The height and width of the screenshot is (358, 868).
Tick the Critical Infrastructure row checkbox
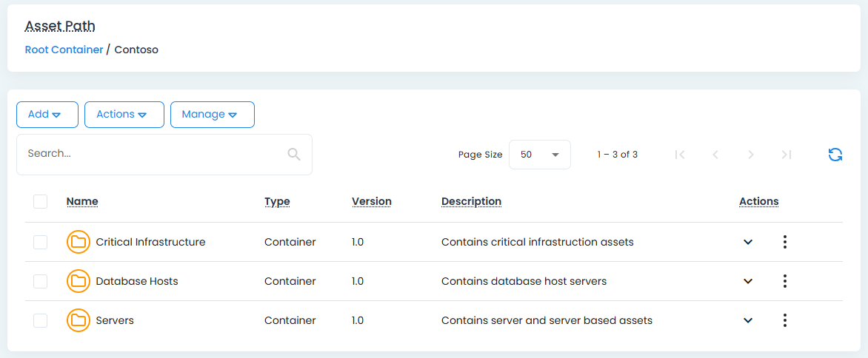coord(41,242)
